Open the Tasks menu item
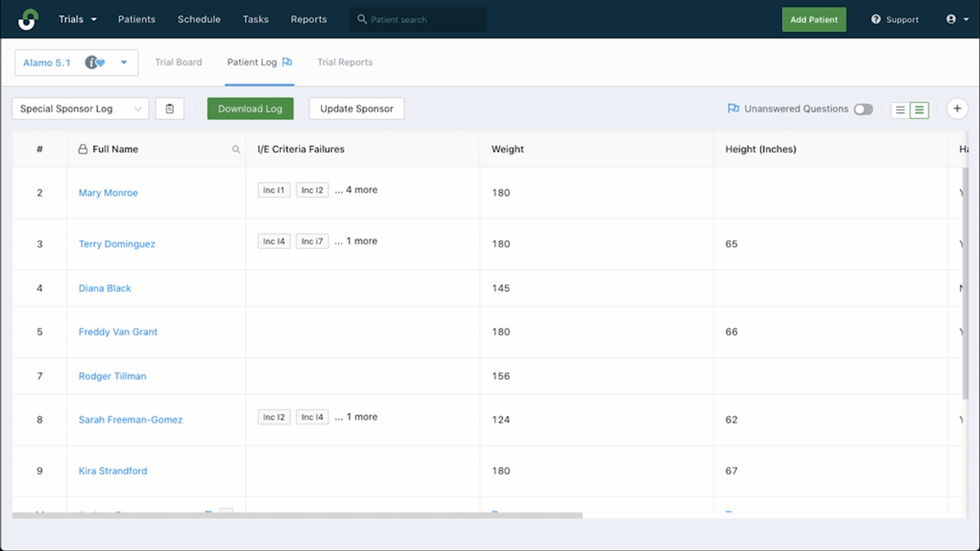 point(256,20)
